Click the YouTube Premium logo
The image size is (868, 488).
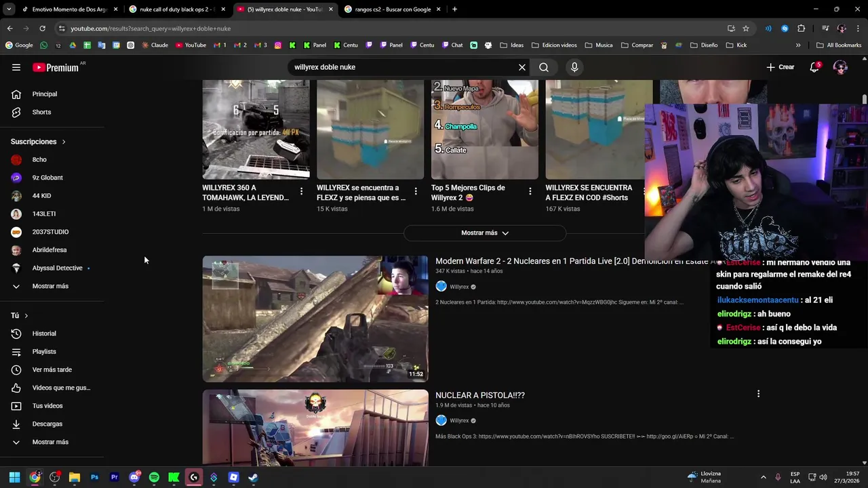[x=57, y=67]
